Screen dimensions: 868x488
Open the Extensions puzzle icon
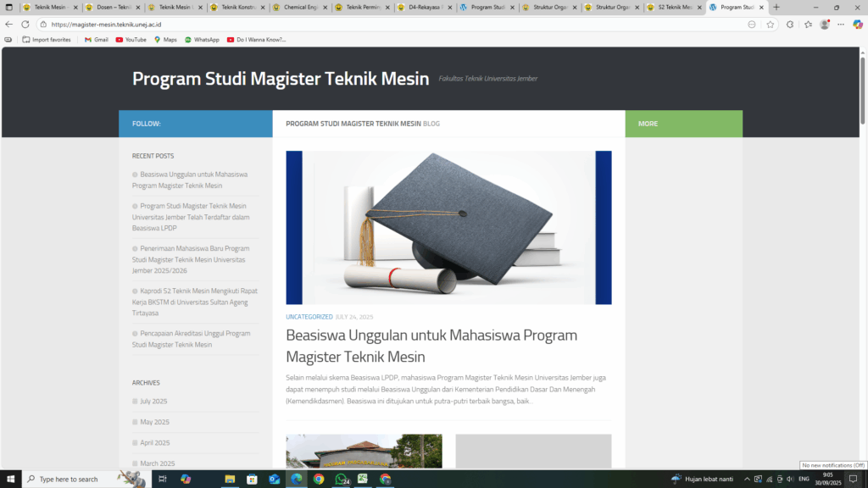[x=790, y=25]
